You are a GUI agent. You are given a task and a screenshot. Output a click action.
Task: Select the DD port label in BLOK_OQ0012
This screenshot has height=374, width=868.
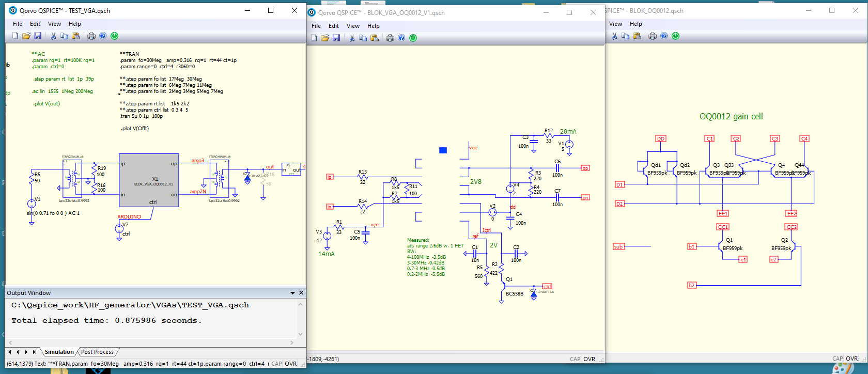tap(660, 138)
